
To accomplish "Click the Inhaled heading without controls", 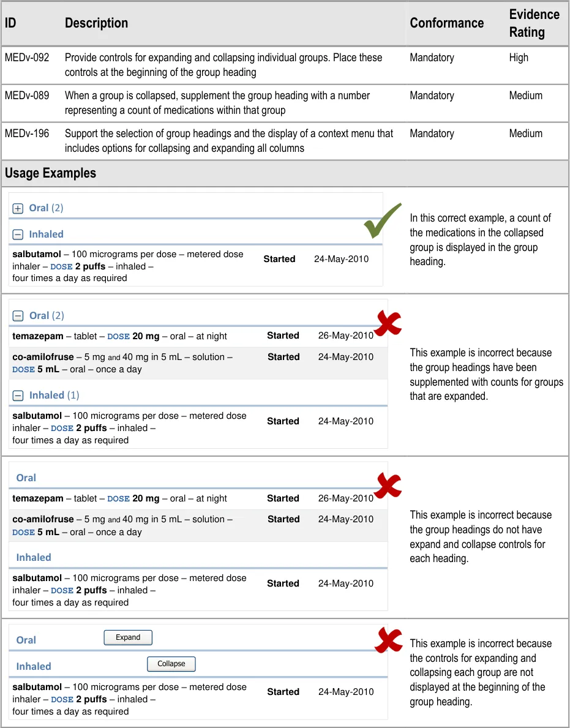I will (34, 558).
